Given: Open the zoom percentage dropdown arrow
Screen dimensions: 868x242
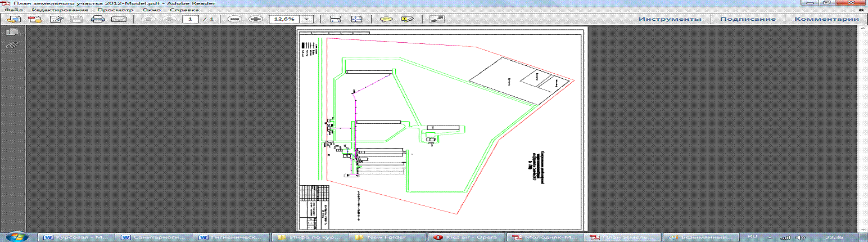Looking at the screenshot, I should (x=307, y=19).
